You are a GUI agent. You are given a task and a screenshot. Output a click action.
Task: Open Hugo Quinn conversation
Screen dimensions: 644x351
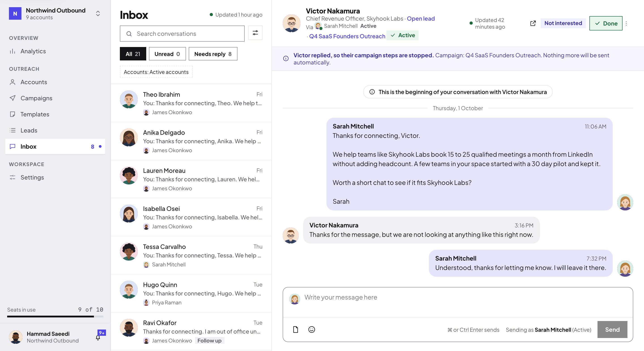(191, 293)
